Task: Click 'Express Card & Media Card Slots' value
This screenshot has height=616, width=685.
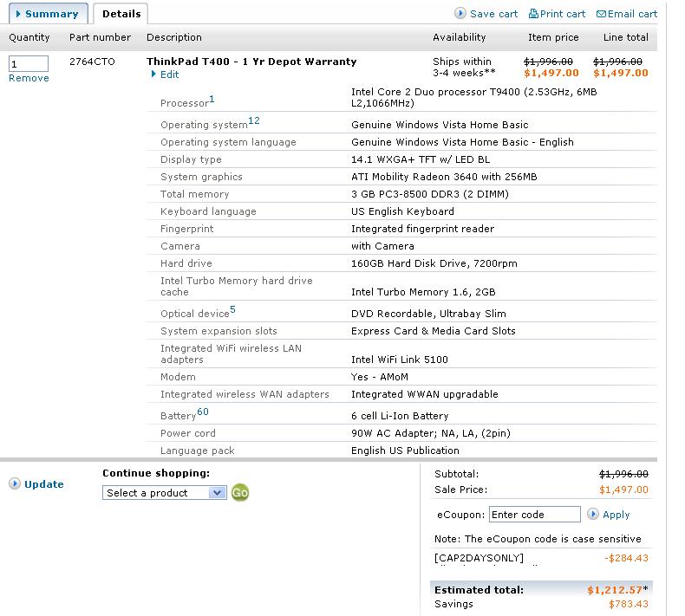Action: point(434,331)
